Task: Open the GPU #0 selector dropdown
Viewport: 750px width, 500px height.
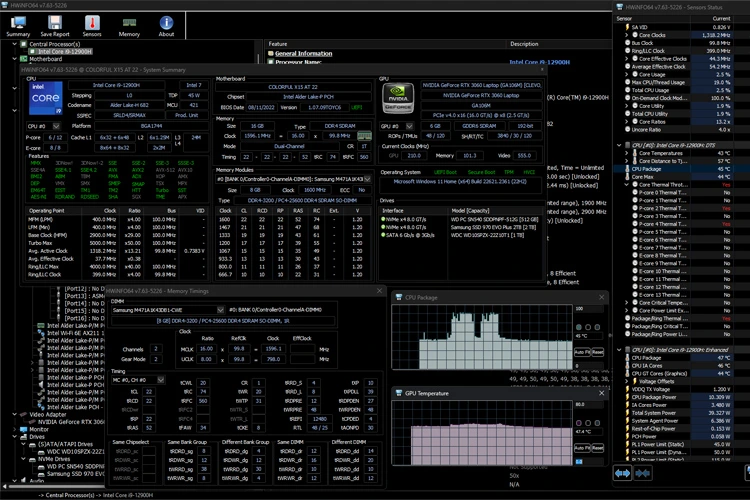Action: [409, 126]
